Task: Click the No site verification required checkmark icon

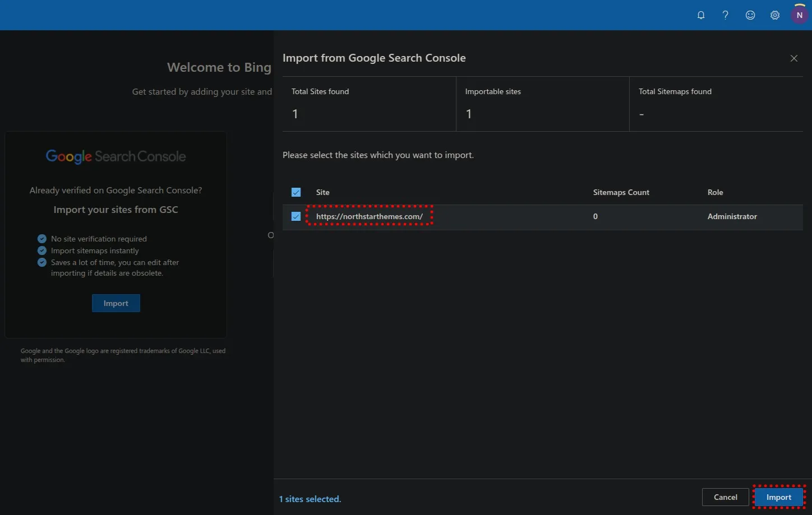Action: click(x=42, y=239)
